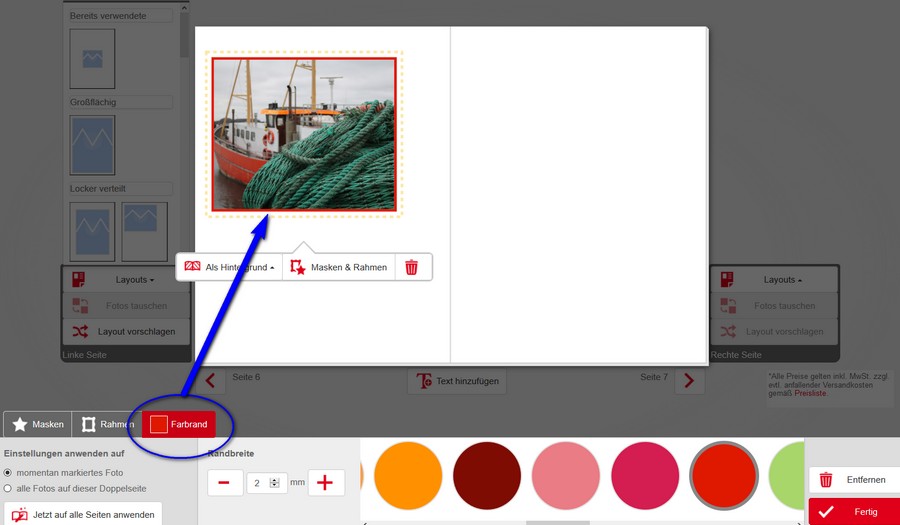The width and height of the screenshot is (900, 525).
Task: Click the red square icon on Farbrand
Action: [x=158, y=425]
